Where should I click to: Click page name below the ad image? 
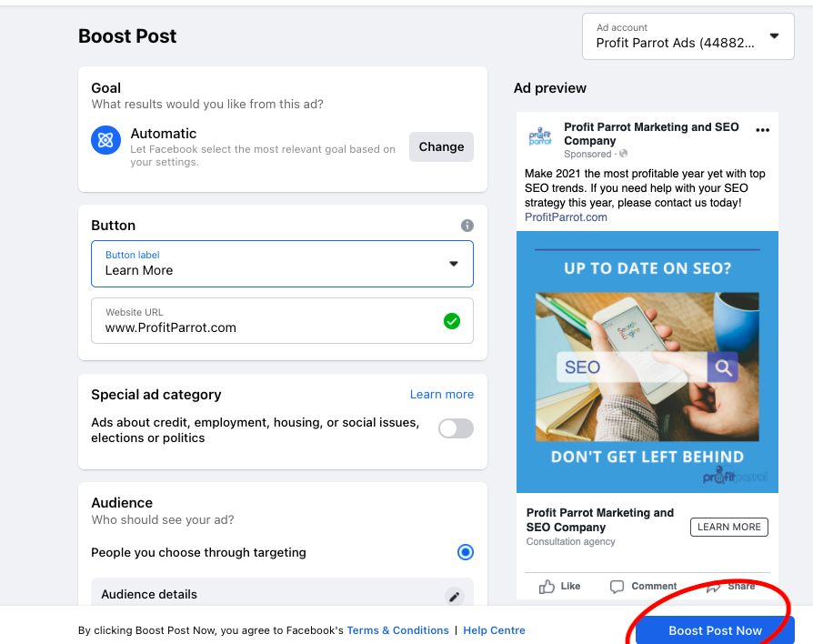pyautogui.click(x=600, y=520)
